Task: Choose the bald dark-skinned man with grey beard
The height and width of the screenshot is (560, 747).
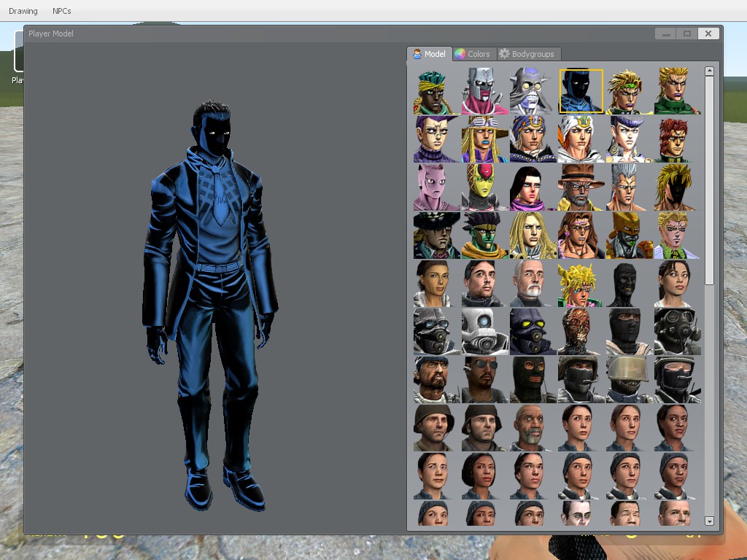Action: 533,428
